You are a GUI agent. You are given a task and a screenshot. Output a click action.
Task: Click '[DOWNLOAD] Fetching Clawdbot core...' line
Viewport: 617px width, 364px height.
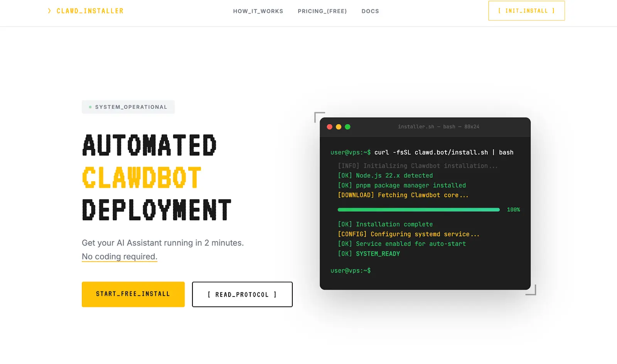(x=403, y=195)
